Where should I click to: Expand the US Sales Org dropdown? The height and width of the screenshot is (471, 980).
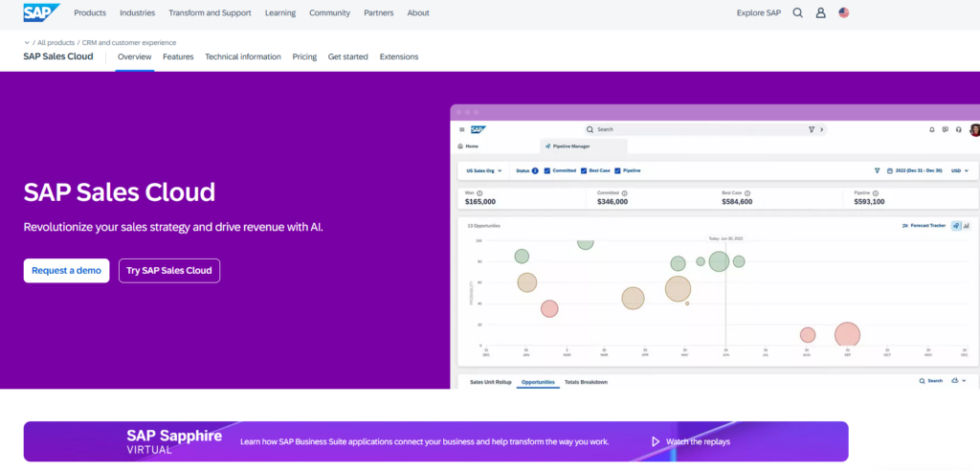[484, 170]
